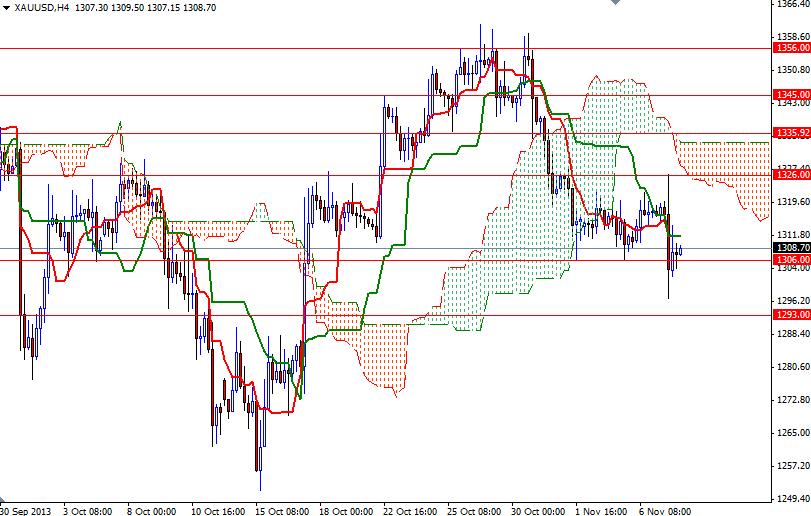Click the triangle arrow beside XAUUSD,H4

click(x=5, y=7)
